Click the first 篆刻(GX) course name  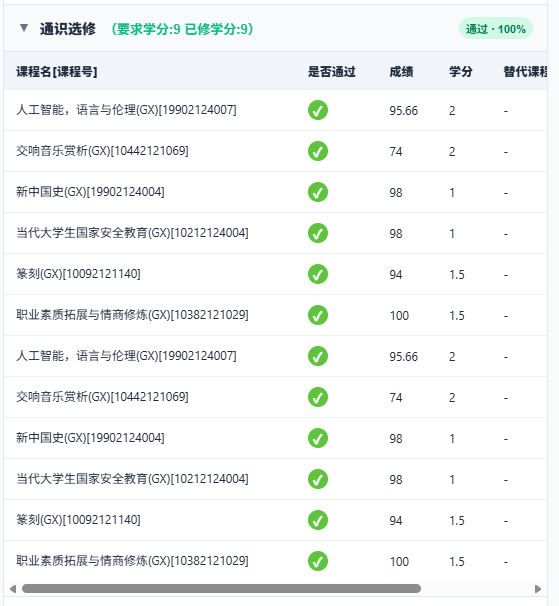[78, 274]
